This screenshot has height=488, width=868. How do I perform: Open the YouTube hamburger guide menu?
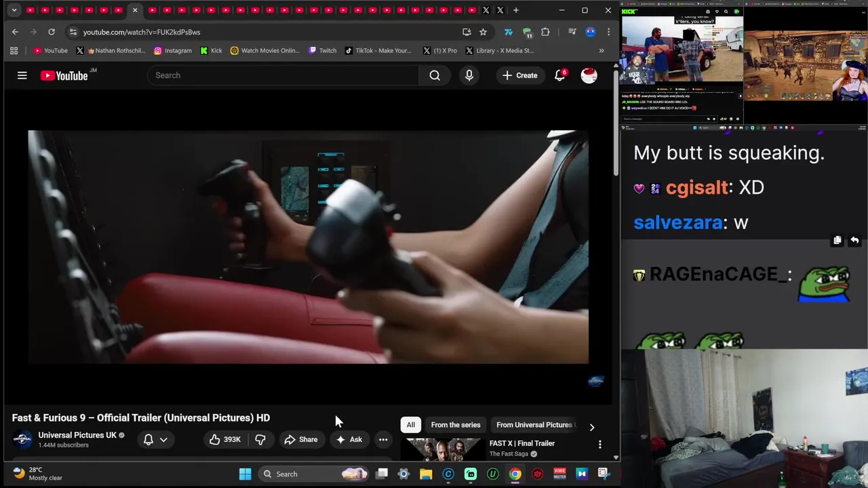22,75
